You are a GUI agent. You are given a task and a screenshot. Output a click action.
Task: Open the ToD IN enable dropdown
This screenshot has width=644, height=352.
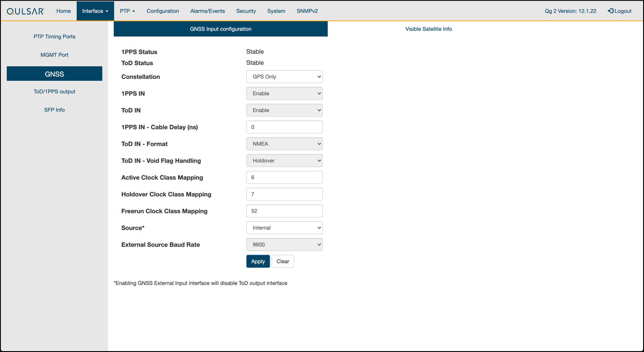[284, 110]
